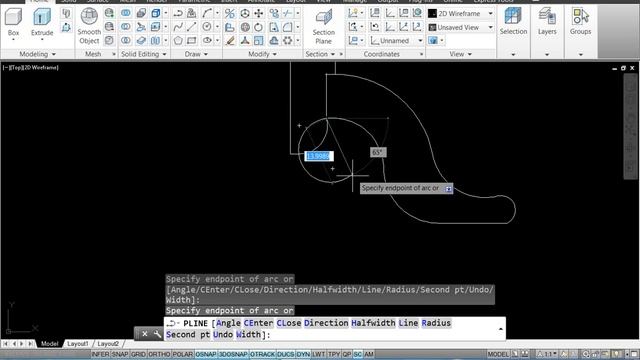
Task: Click the Rectangle draw tool
Action: click(x=191, y=40)
